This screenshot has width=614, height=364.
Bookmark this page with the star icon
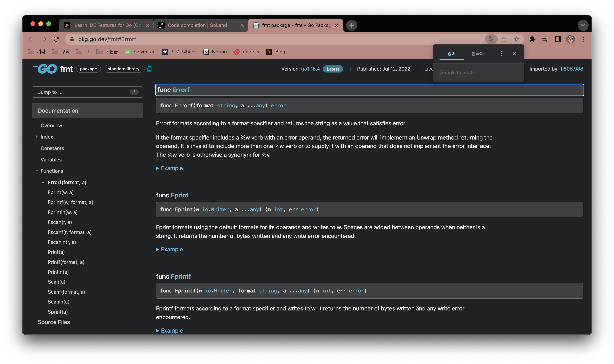[517, 39]
